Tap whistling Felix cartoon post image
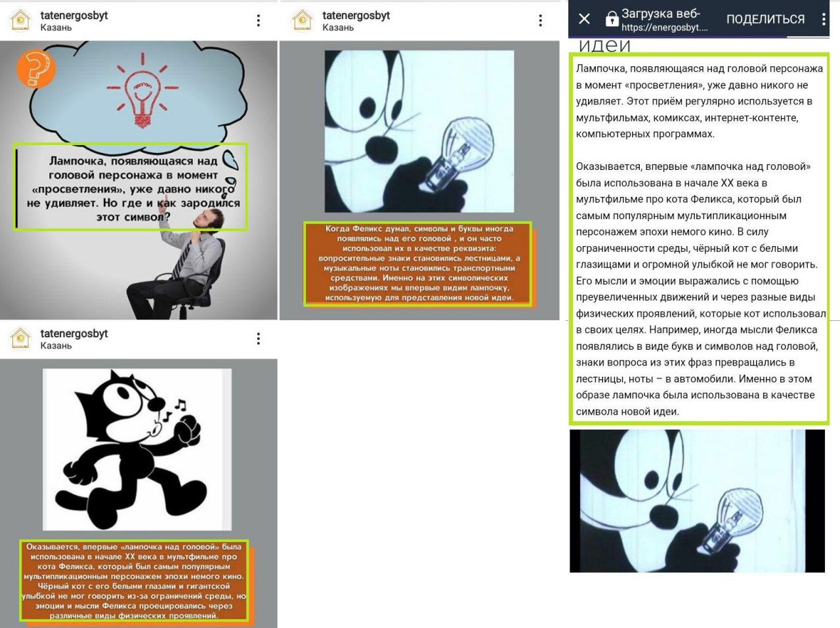 click(137, 450)
